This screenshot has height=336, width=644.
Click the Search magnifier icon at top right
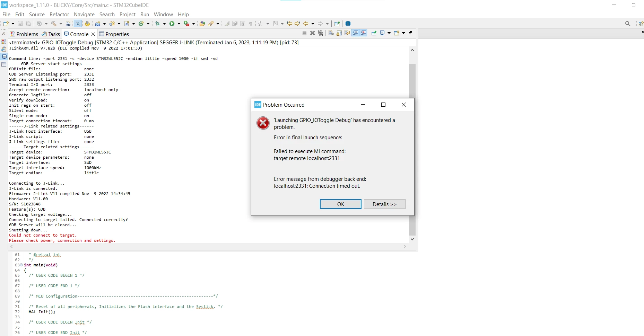coord(628,24)
